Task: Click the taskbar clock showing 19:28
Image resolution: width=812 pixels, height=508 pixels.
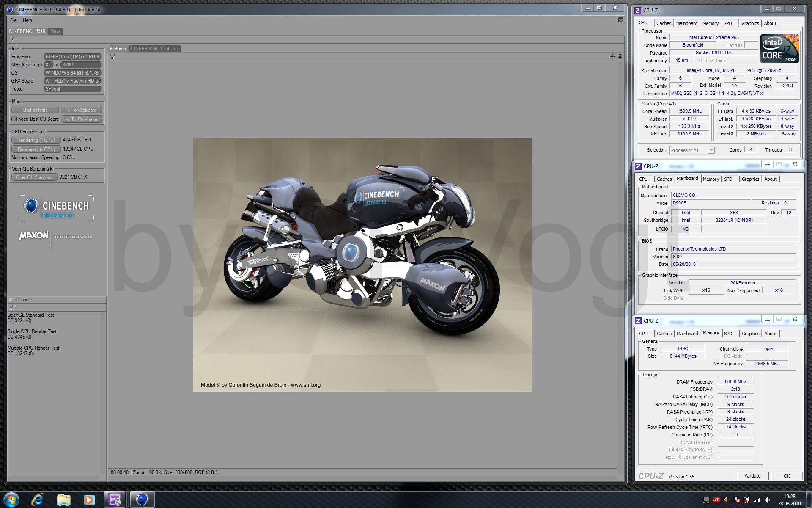Action: point(789,500)
